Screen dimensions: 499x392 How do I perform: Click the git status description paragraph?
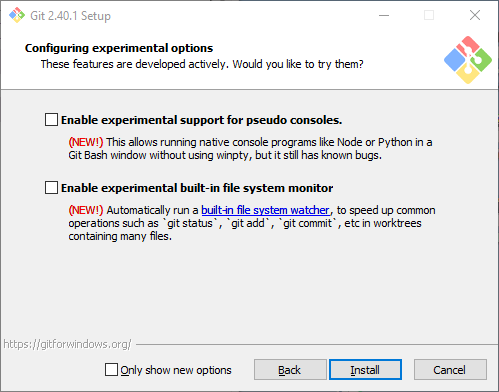click(x=252, y=223)
